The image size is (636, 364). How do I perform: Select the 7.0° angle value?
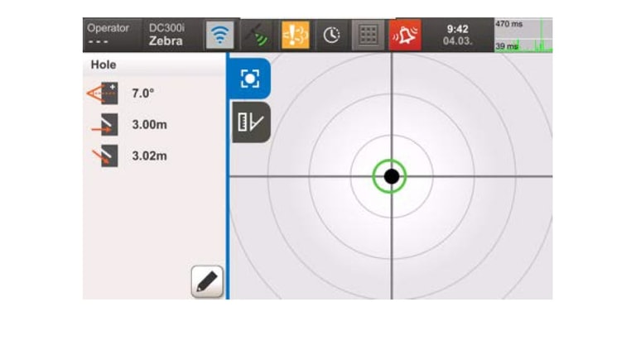point(144,93)
